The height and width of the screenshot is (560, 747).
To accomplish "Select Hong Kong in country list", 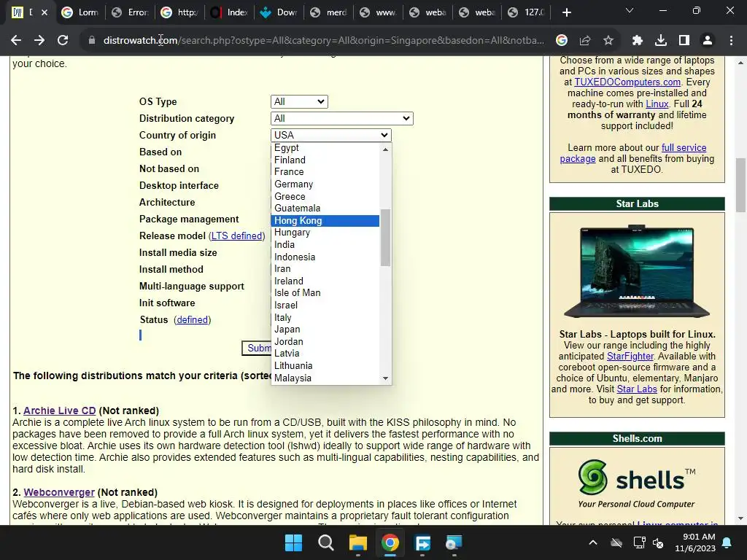I will pyautogui.click(x=325, y=220).
